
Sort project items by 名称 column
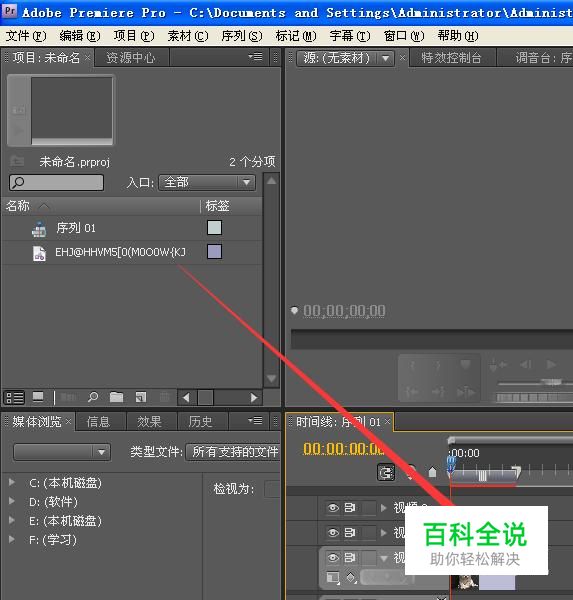(x=17, y=206)
